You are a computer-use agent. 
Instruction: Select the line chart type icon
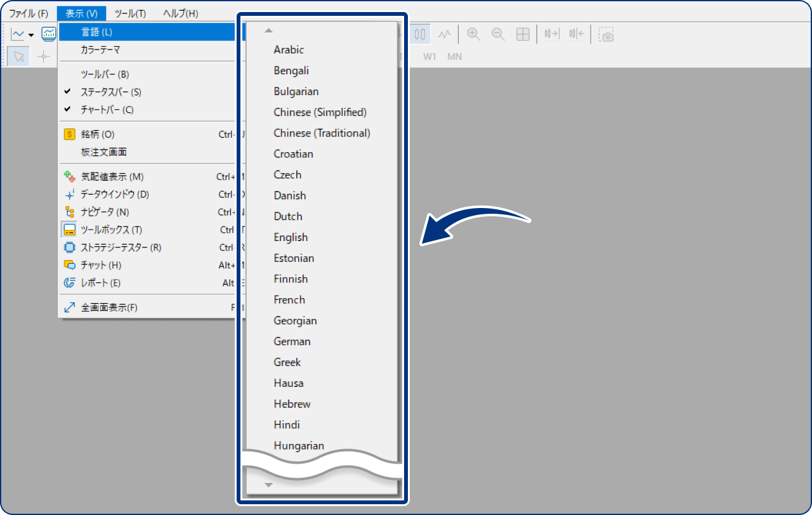pos(445,34)
